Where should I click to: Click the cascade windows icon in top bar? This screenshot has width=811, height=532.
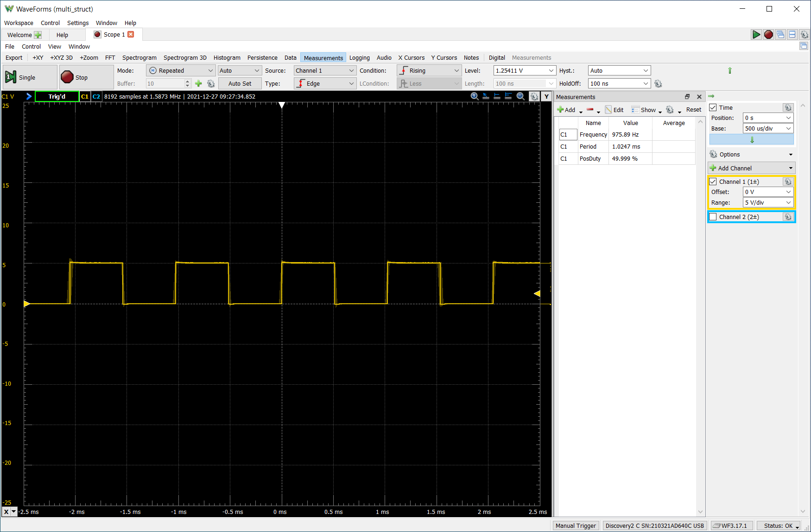[780, 35]
